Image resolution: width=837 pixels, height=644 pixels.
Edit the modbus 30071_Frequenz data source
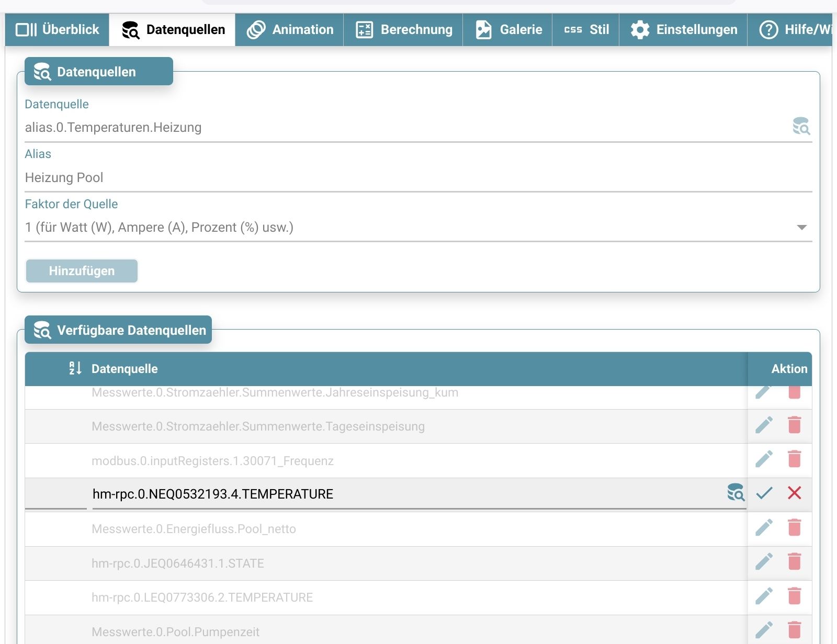point(764,459)
